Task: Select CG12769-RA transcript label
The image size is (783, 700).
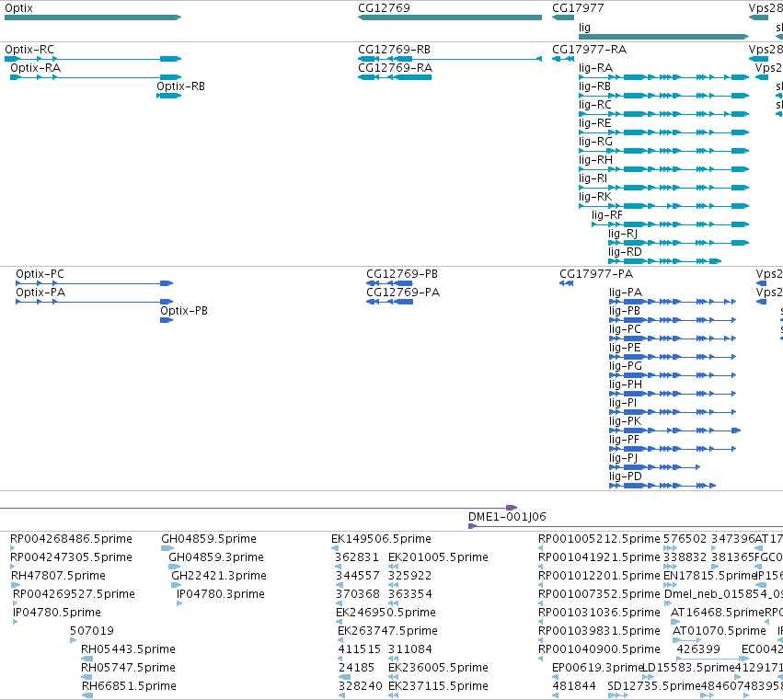Action: click(x=395, y=68)
